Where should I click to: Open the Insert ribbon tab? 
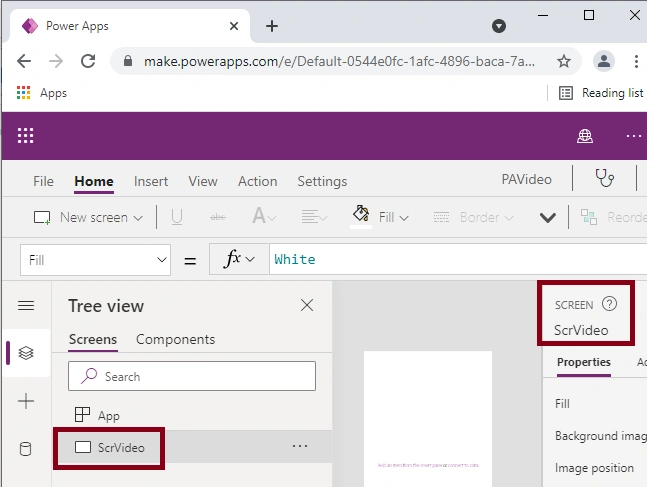[x=151, y=181]
